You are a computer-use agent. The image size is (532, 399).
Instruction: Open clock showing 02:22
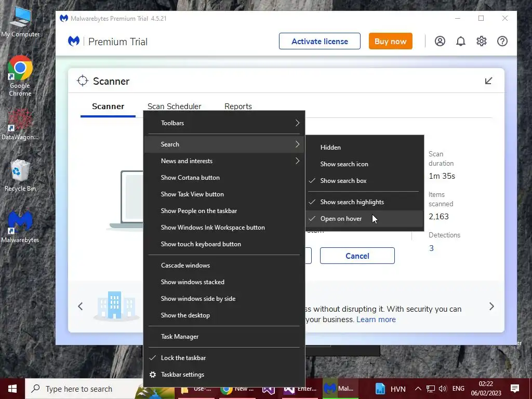coord(486,389)
